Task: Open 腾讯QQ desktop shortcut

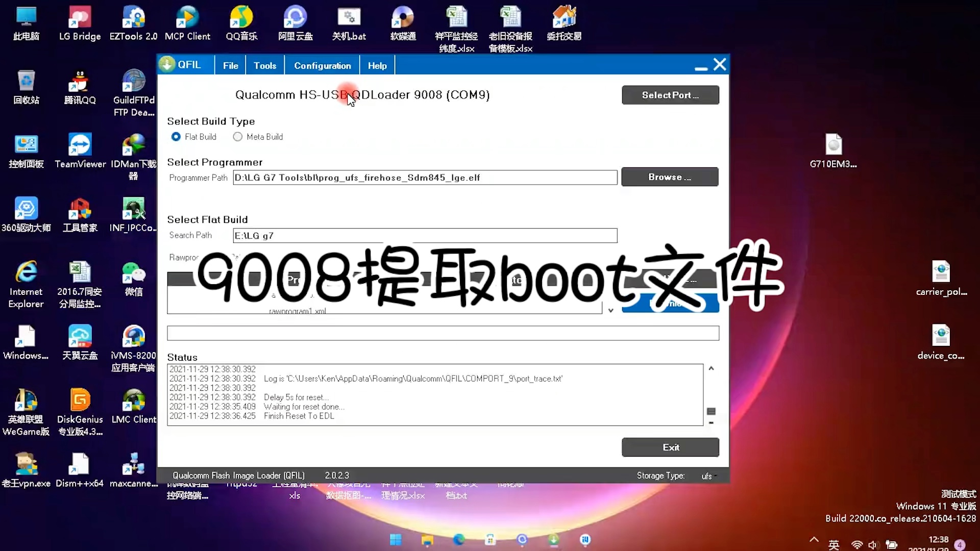Action: click(x=80, y=87)
